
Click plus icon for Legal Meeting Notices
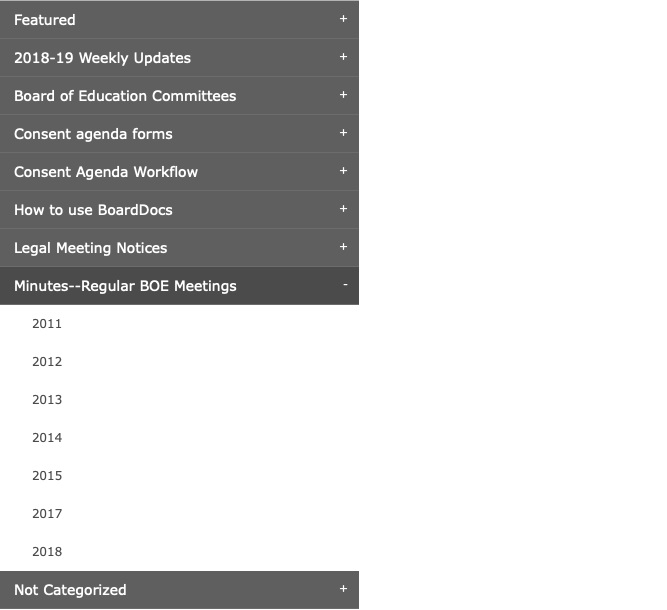343,247
